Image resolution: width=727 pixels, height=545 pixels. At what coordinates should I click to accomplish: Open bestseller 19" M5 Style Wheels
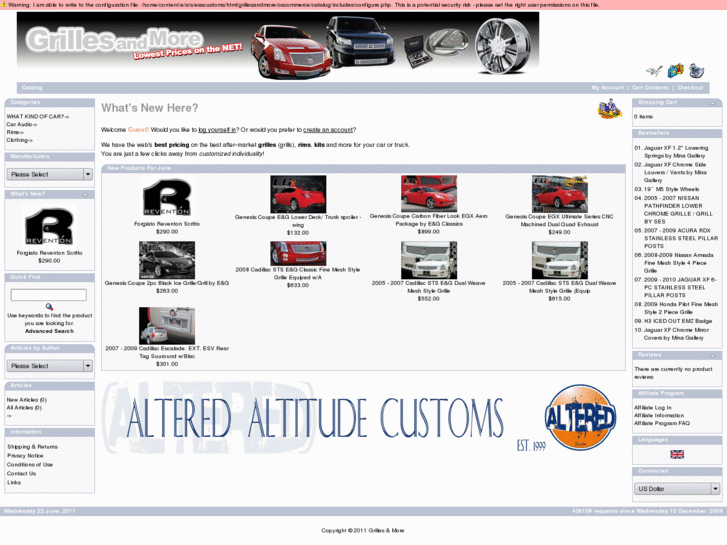click(x=671, y=189)
